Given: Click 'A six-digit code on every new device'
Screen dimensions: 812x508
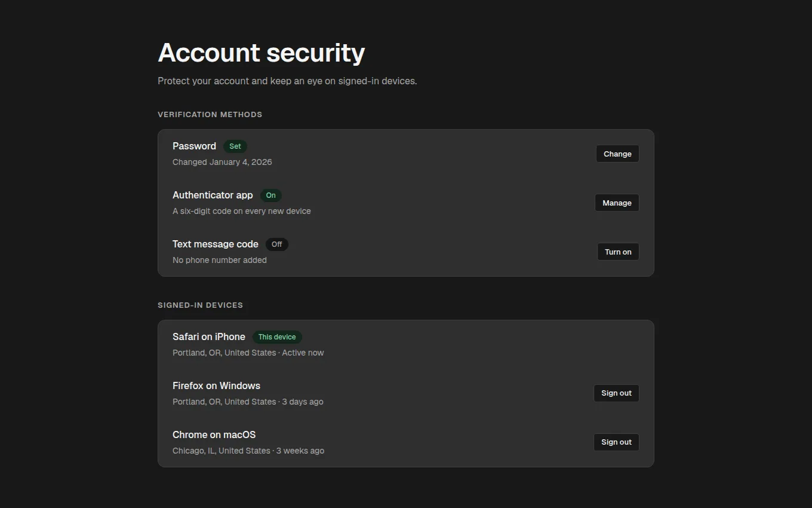Looking at the screenshot, I should tap(242, 211).
